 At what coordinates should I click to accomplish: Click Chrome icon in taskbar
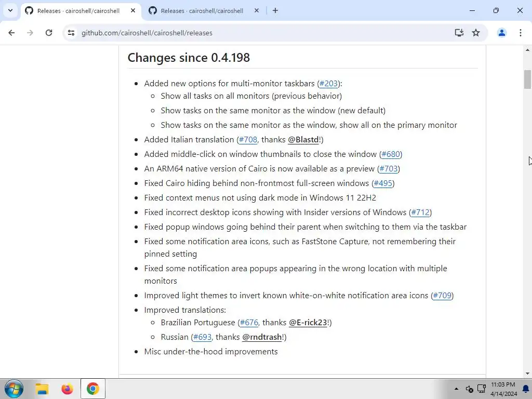pos(92,389)
